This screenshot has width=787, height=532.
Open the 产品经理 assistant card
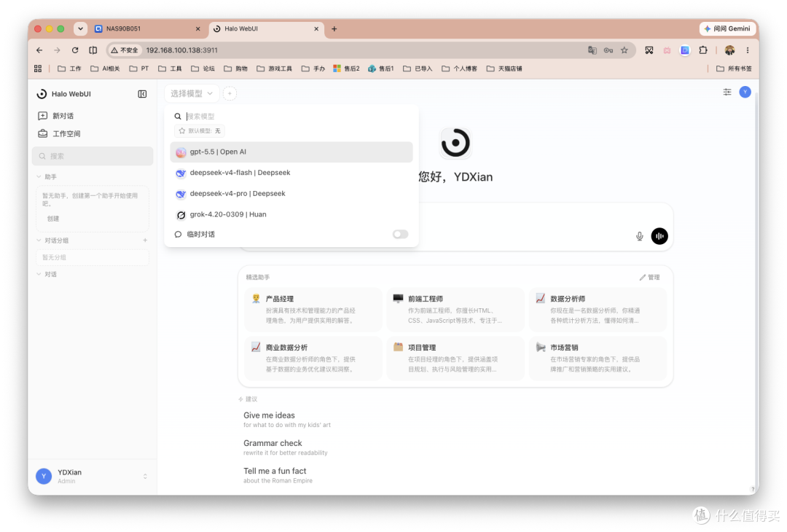(x=313, y=310)
